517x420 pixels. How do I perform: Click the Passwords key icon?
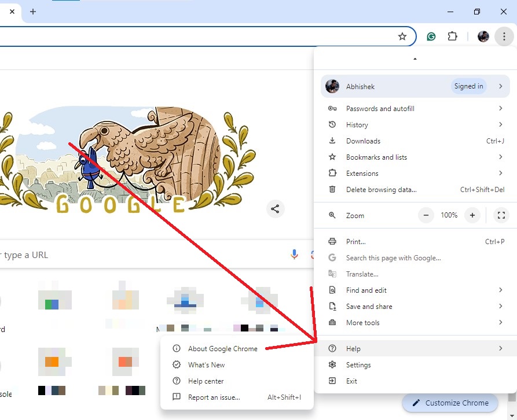coord(332,108)
